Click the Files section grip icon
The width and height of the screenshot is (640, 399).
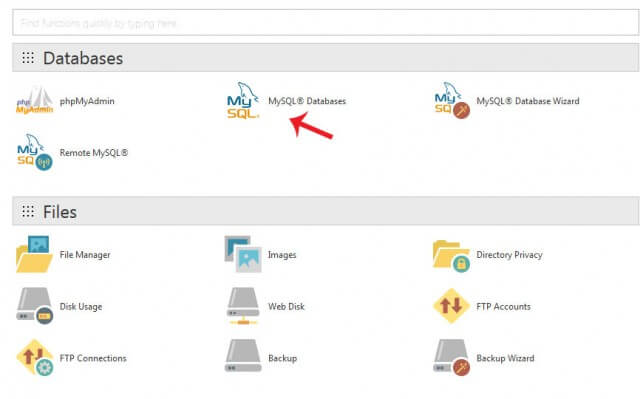(28, 211)
